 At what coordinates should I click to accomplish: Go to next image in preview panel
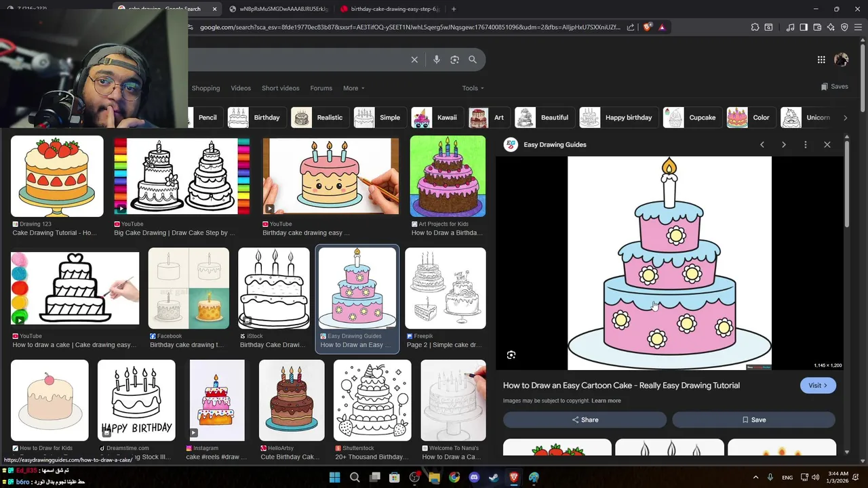(784, 144)
